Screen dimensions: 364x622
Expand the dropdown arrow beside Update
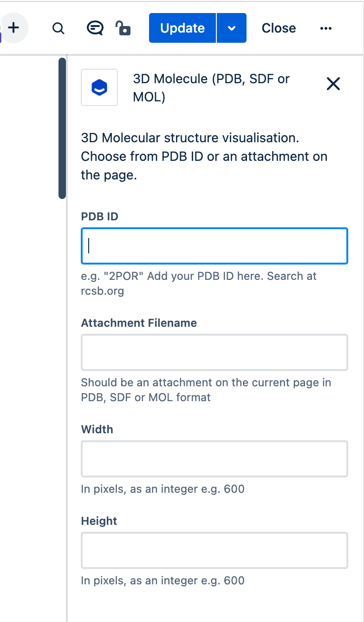[x=232, y=28]
